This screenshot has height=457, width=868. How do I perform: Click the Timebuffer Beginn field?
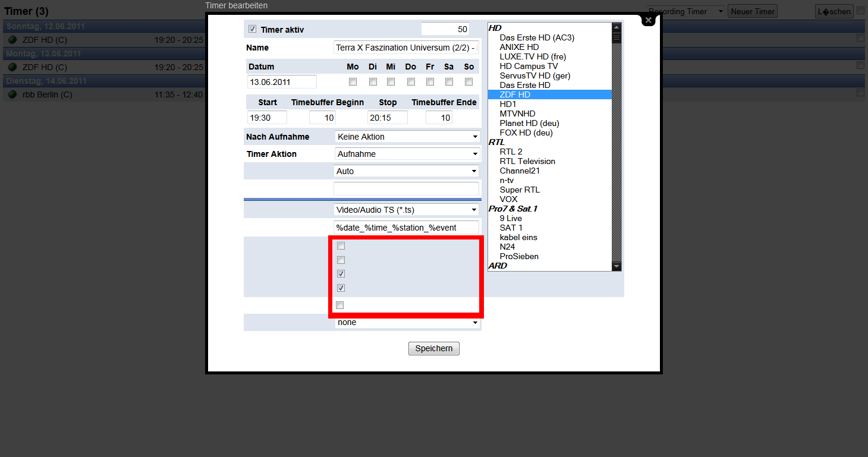tap(322, 118)
